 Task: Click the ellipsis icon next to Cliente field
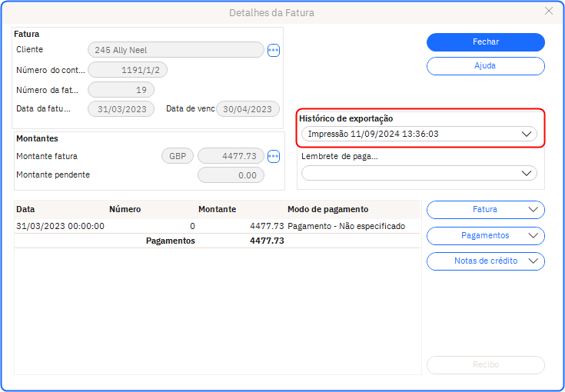point(274,50)
